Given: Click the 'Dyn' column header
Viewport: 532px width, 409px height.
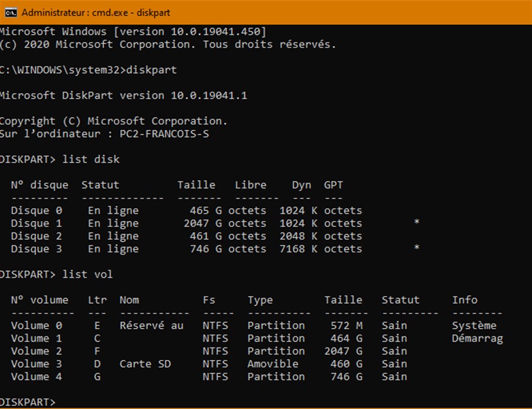Looking at the screenshot, I should [x=301, y=185].
